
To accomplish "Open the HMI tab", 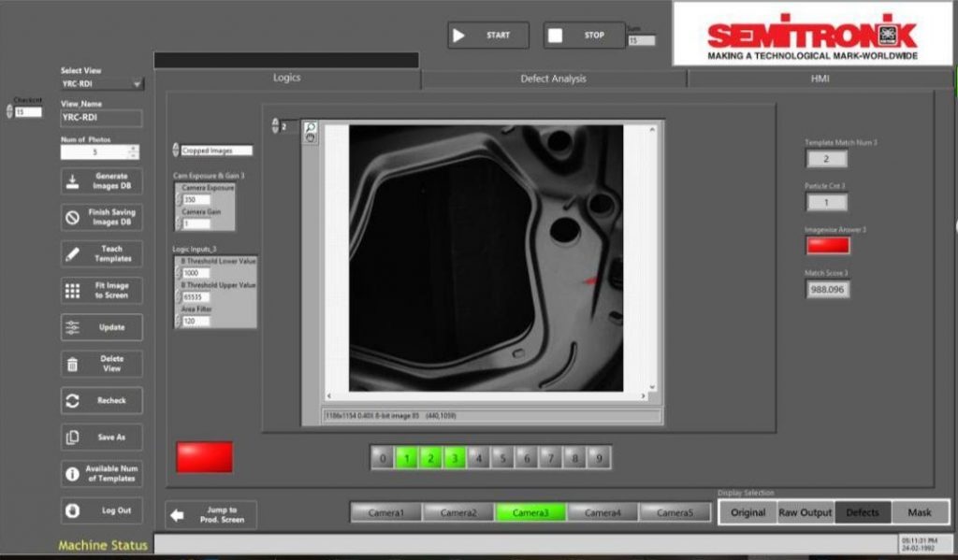I will (820, 79).
